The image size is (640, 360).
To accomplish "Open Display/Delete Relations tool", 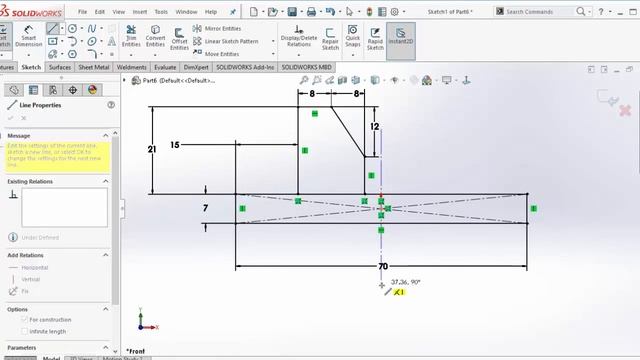I will [x=299, y=36].
